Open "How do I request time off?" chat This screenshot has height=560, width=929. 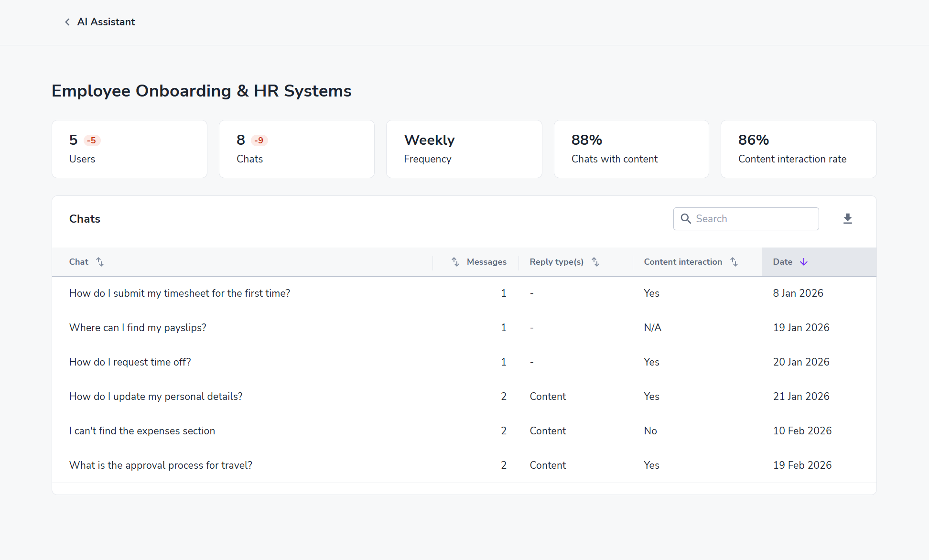(x=130, y=362)
